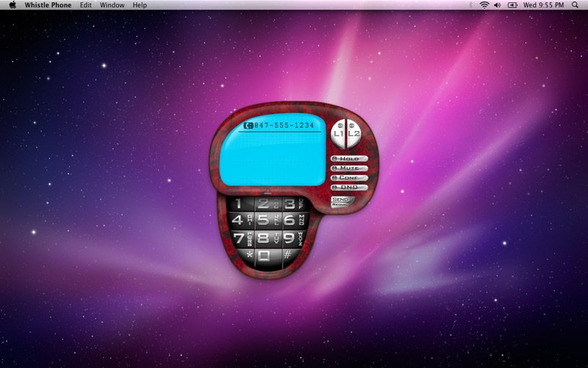Screen dimensions: 588x368
Task: Open the Window menu
Action: coord(112,5)
